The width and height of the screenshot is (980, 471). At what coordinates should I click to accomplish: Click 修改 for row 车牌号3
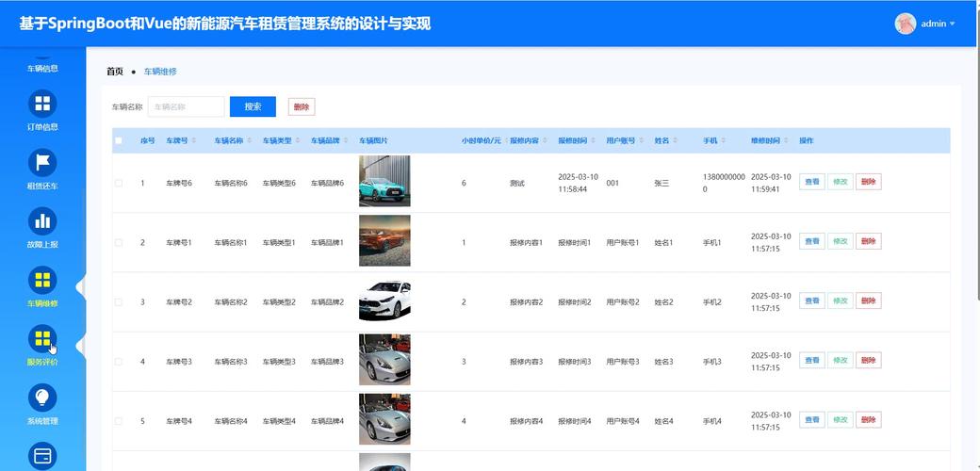click(840, 360)
